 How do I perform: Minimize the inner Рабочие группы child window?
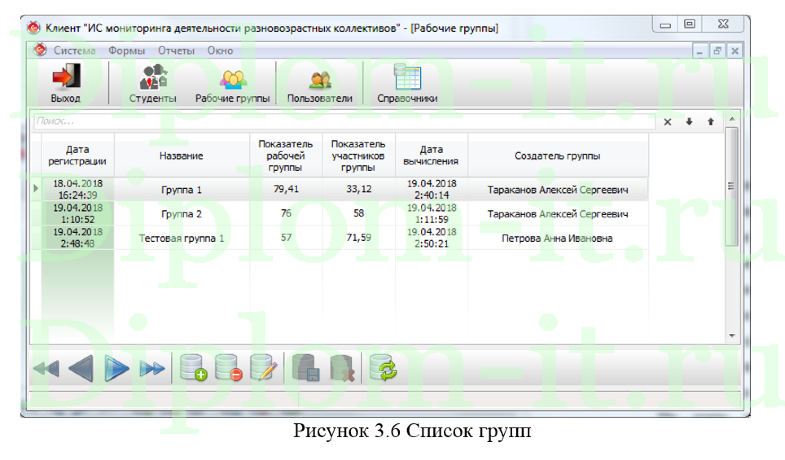pyautogui.click(x=699, y=51)
